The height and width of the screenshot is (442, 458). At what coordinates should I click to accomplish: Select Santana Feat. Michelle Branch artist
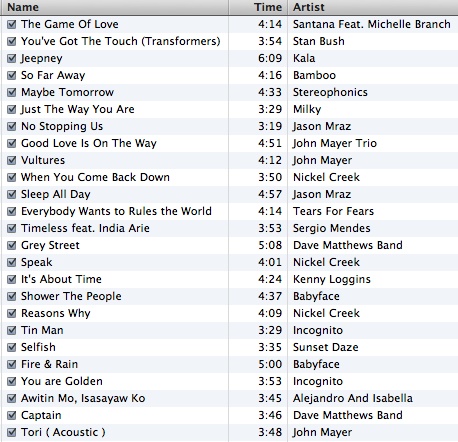click(372, 24)
